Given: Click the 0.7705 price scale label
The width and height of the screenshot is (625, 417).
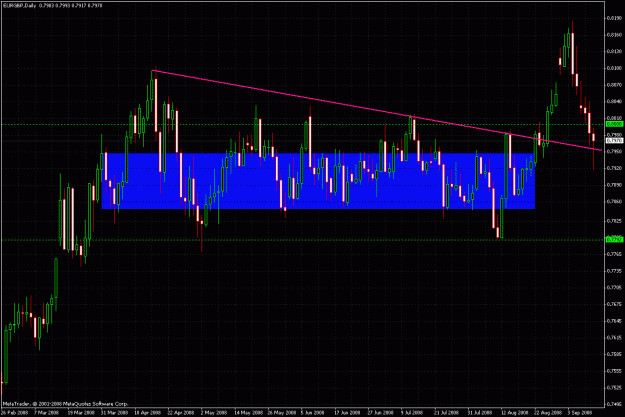Looking at the screenshot, I should point(615,287).
